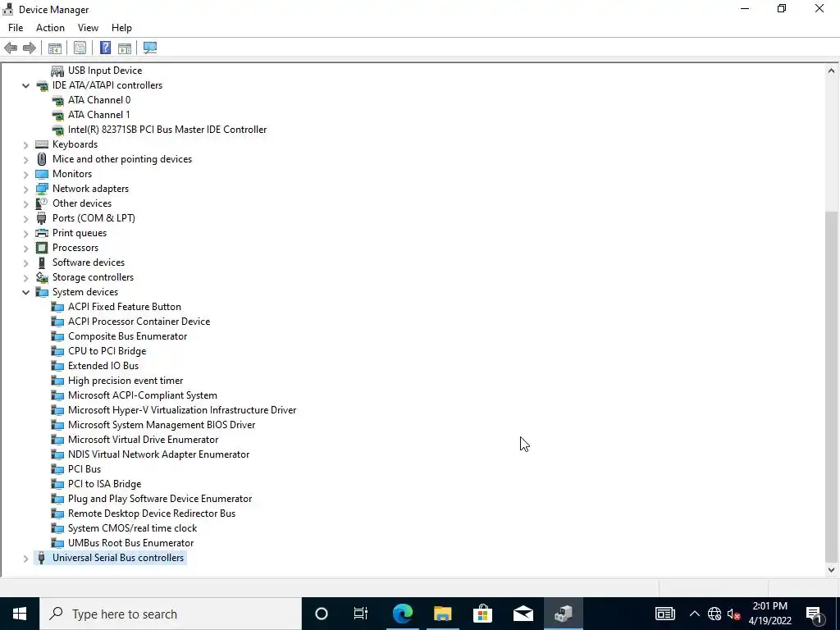Image resolution: width=840 pixels, height=630 pixels.
Task: Select UMBus Root Bus Enumerator
Action: [130, 543]
